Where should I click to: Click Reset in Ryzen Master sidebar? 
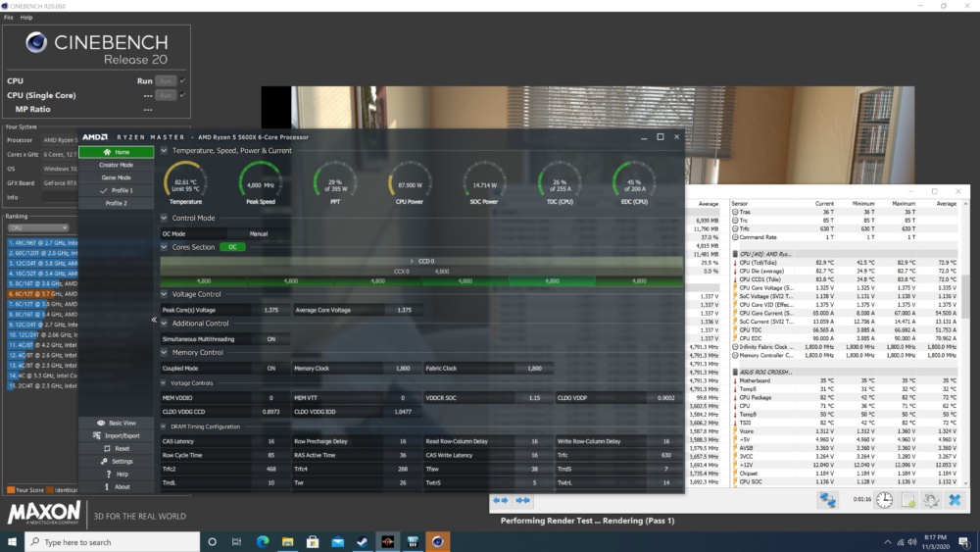point(117,448)
